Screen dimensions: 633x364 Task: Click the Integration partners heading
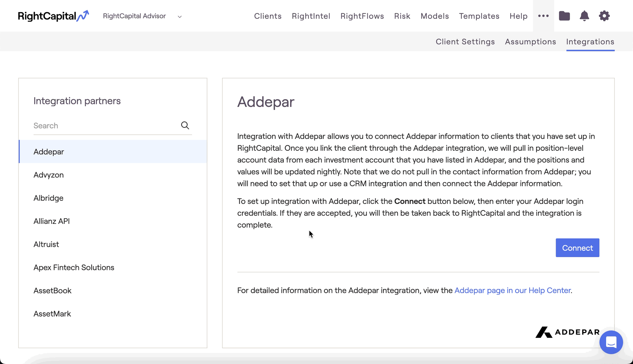[x=77, y=101]
